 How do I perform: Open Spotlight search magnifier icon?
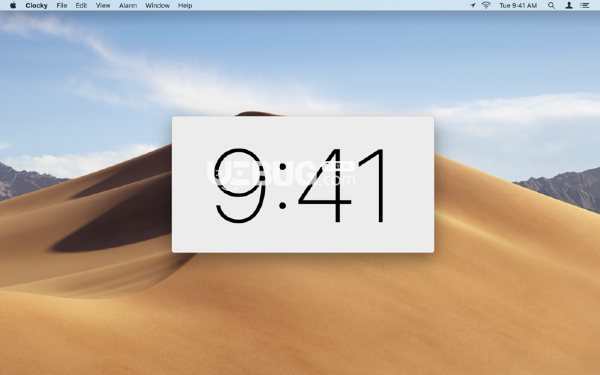coord(551,5)
